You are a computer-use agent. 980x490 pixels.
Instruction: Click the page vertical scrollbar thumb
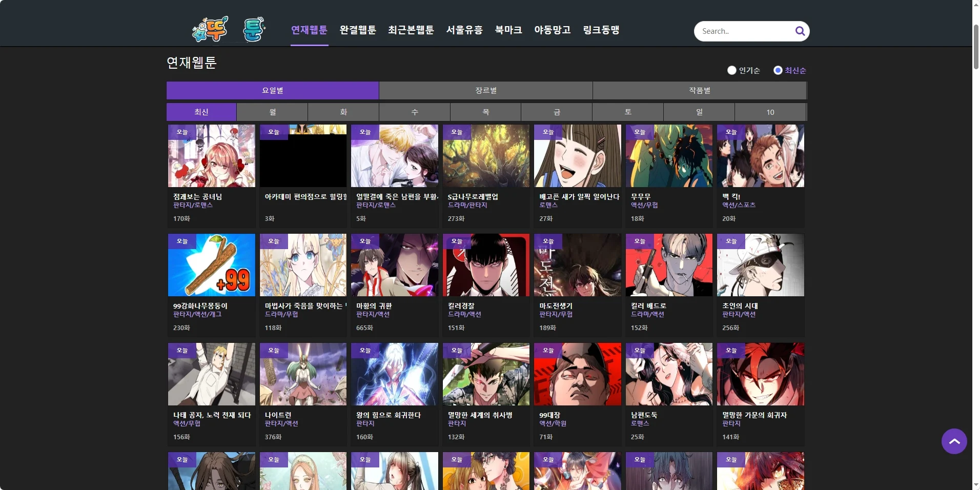(976, 47)
